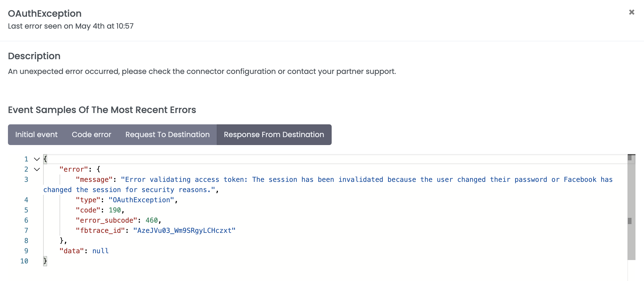Screen dimensions: 644x281
Task: Click the fbtrace_id string value
Action: [x=184, y=231]
